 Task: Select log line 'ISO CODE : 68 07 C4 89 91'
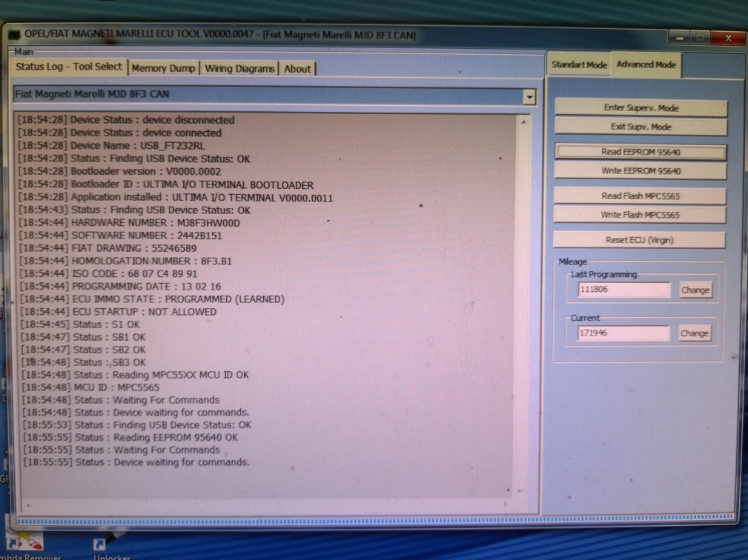pos(108,274)
